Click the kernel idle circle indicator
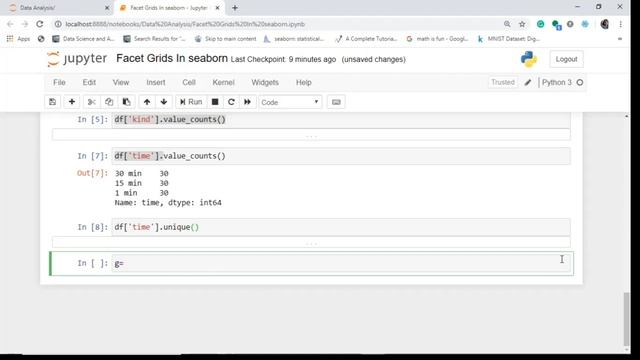640x360 pixels. [580, 82]
